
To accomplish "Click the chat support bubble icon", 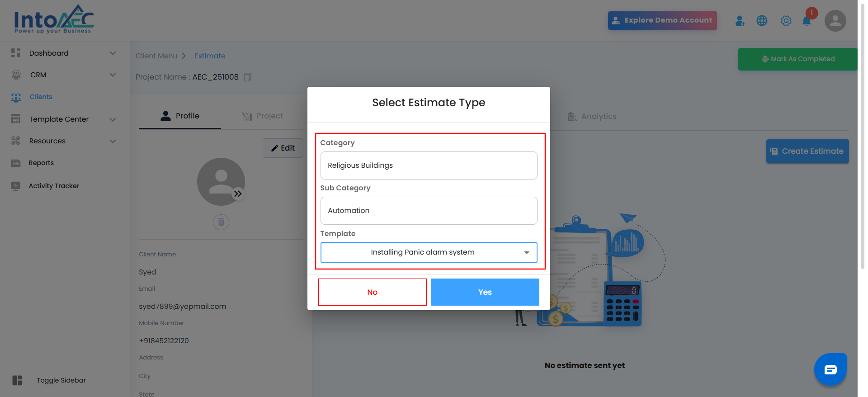I will [x=830, y=369].
